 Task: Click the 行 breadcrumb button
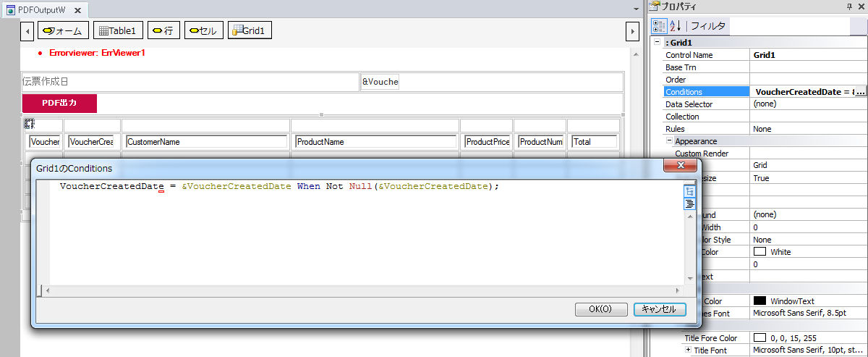pyautogui.click(x=163, y=30)
